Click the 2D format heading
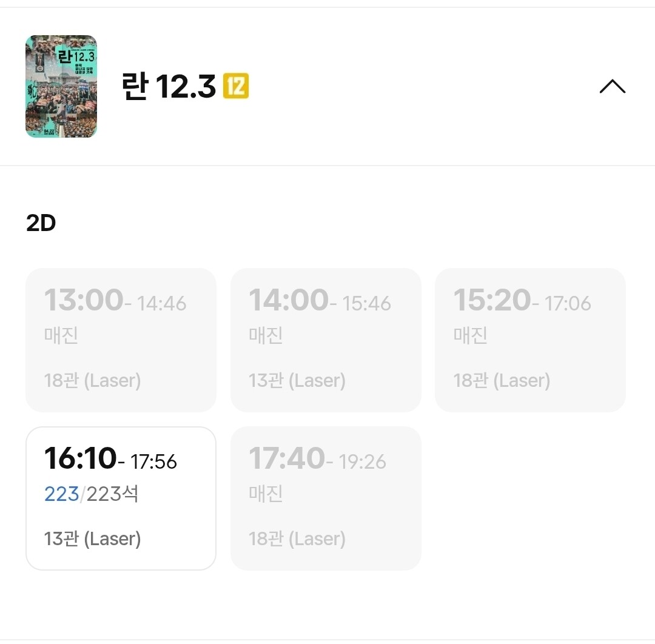Screen dimensions: 655x644 point(41,223)
